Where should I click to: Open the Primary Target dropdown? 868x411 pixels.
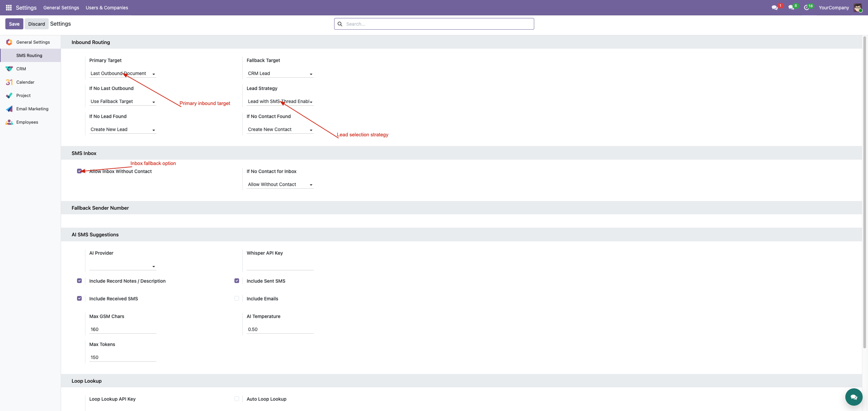pos(123,73)
